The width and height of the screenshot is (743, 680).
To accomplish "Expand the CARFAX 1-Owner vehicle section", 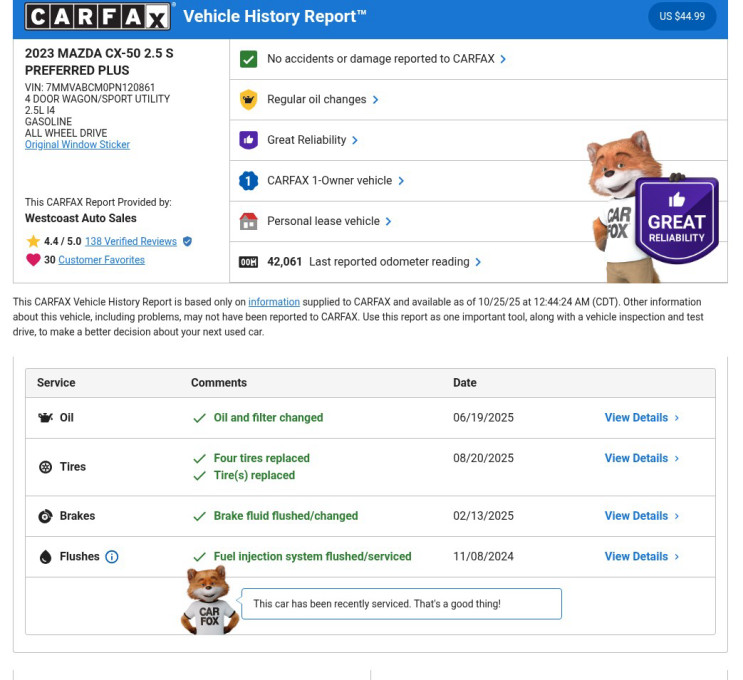I will click(x=335, y=181).
